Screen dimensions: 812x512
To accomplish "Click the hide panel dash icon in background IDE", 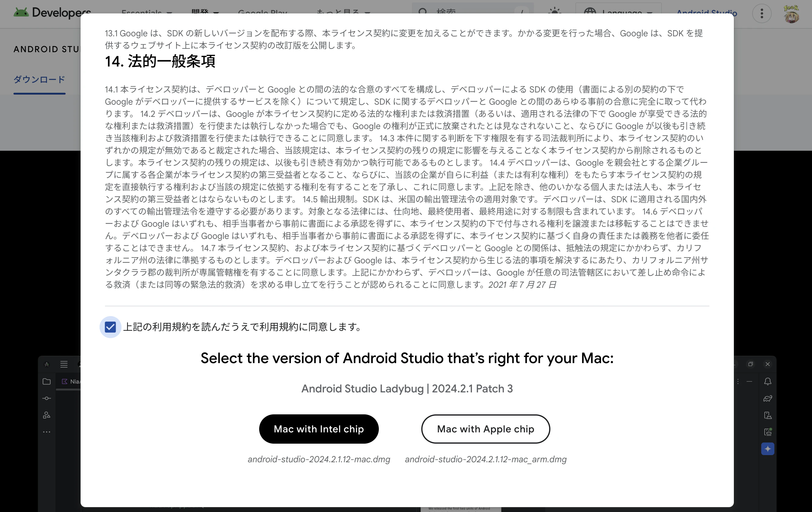I will point(749,381).
